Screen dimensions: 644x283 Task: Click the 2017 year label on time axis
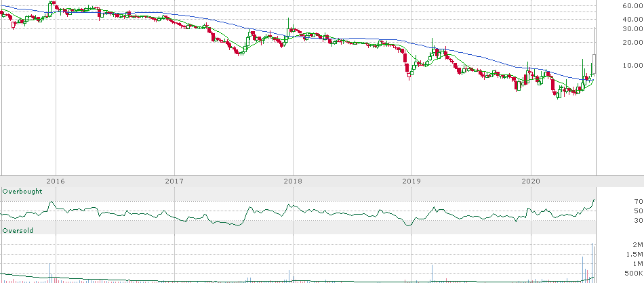click(x=174, y=181)
